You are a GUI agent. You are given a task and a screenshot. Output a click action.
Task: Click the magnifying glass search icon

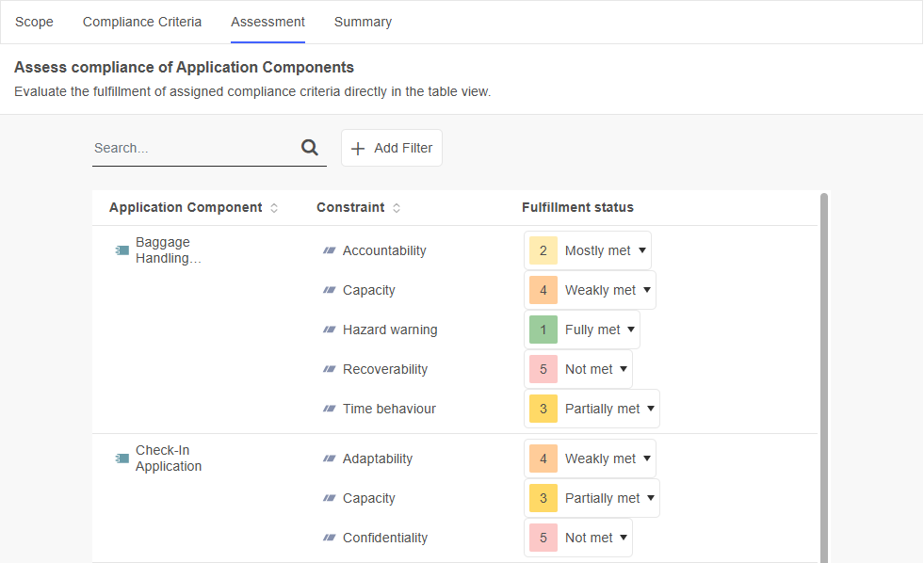310,147
